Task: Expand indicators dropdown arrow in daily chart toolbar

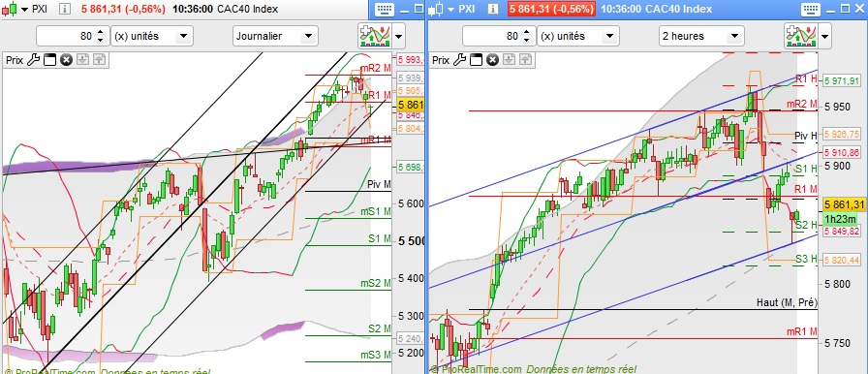Action: (398, 37)
